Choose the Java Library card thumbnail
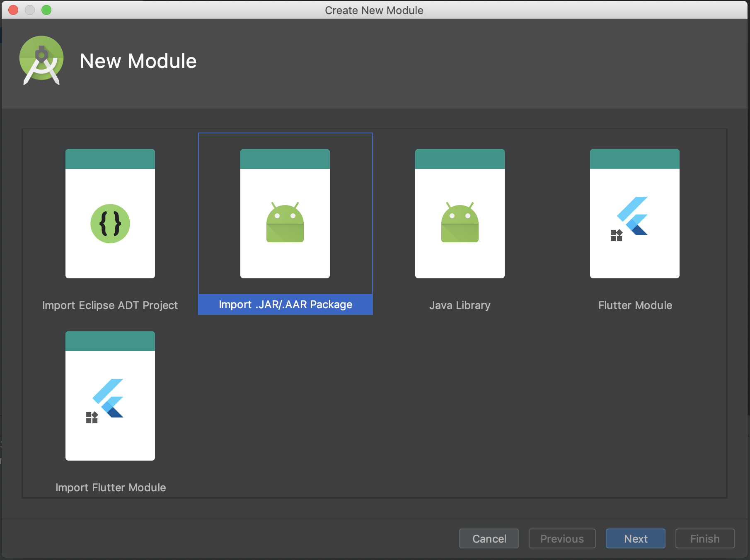Image resolution: width=750 pixels, height=560 pixels. click(459, 213)
